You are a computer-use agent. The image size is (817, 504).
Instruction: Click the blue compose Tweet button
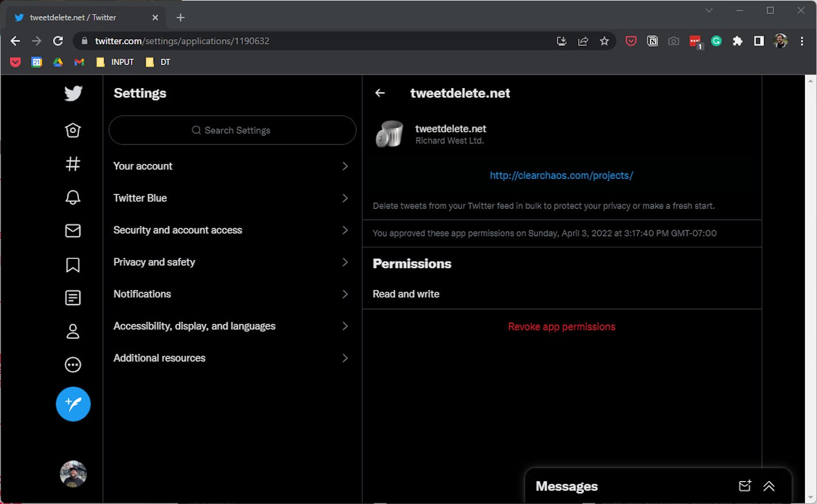73,404
